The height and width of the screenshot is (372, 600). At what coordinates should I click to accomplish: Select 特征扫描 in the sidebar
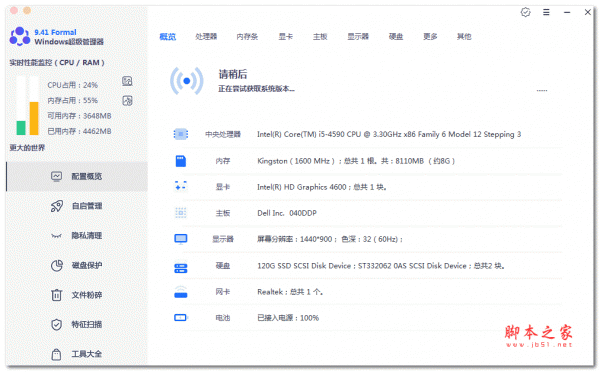77,325
